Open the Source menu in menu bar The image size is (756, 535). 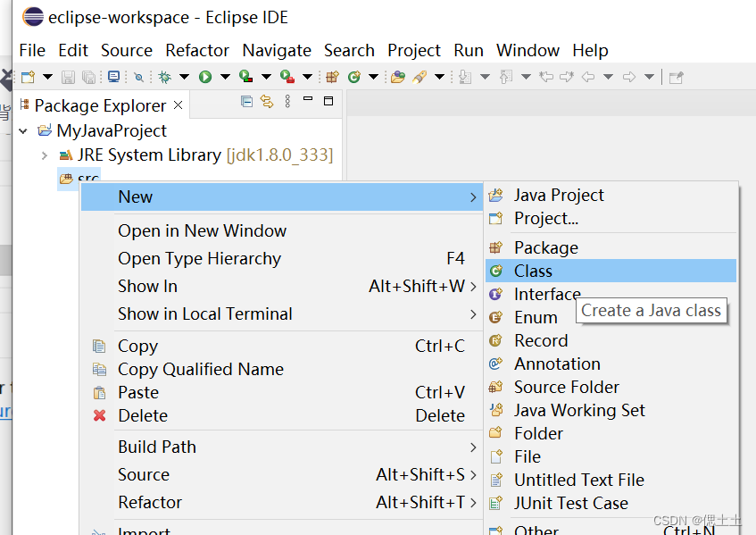[127, 50]
